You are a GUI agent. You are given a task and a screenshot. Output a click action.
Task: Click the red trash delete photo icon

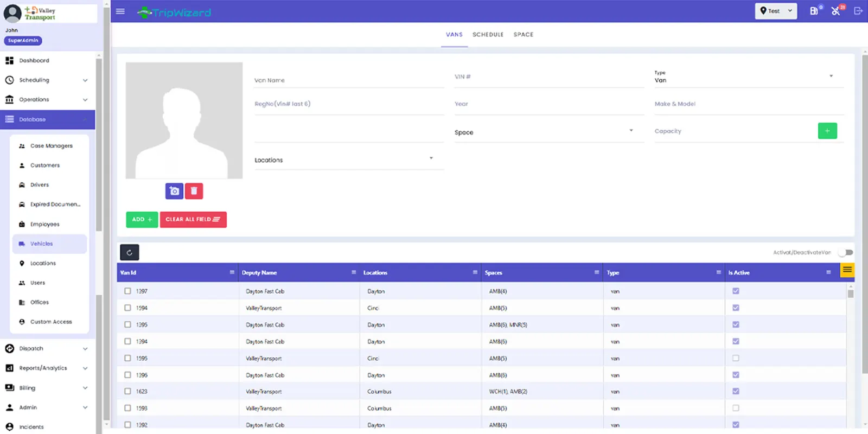coord(194,191)
